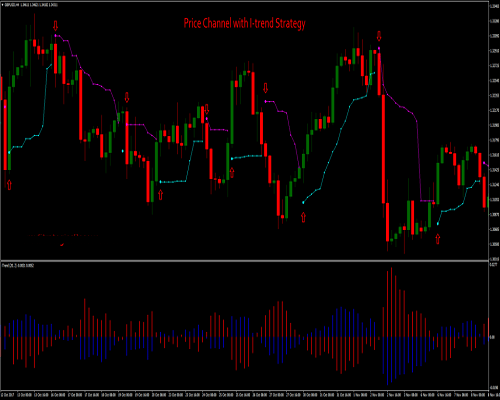Select the tallest red histogram bar in the indicator
Image resolution: width=500 pixels, height=400 pixels.
point(391,302)
